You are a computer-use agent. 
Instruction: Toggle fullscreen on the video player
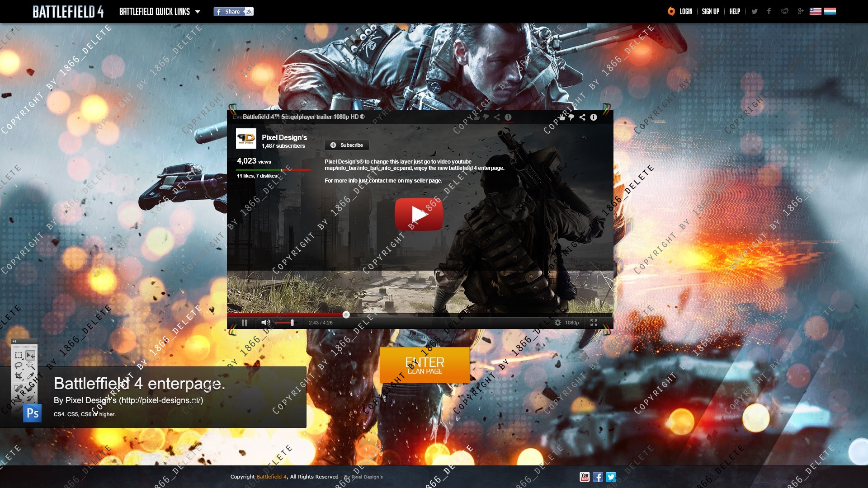click(594, 323)
